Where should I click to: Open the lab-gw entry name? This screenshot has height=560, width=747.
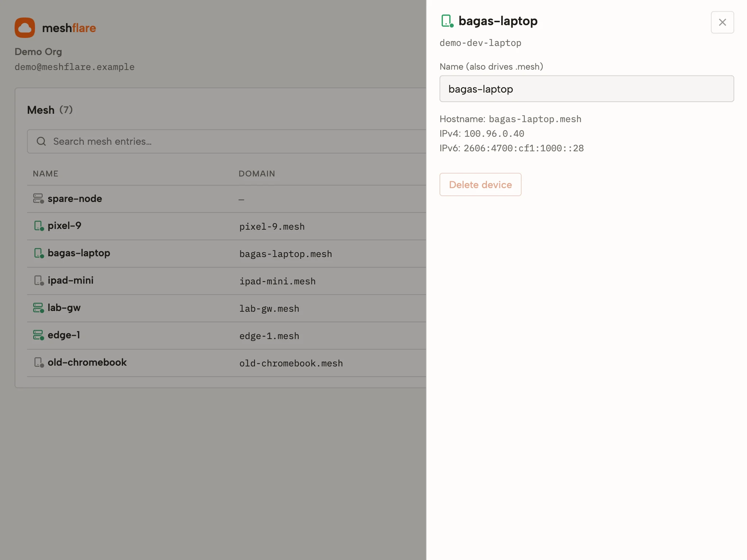click(x=64, y=308)
